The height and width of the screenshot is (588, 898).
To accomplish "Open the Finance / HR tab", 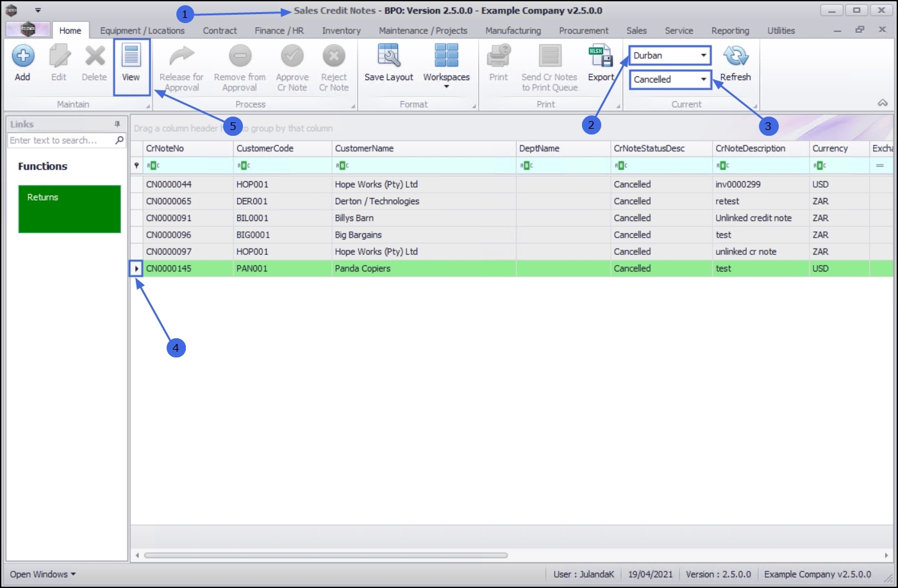I will coord(279,31).
